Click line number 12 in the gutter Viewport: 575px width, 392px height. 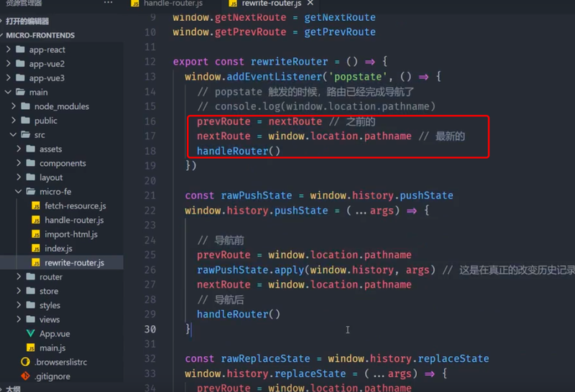pyautogui.click(x=150, y=62)
